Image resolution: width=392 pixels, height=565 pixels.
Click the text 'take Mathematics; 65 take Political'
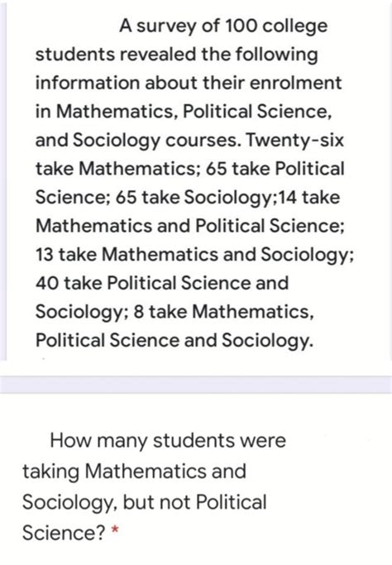point(190,169)
